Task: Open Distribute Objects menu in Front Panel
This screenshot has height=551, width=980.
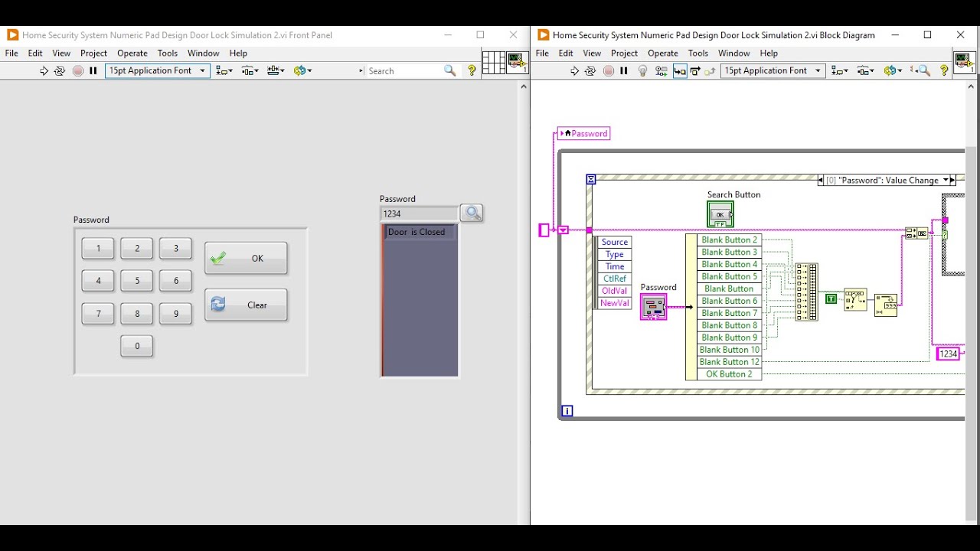Action: click(250, 70)
